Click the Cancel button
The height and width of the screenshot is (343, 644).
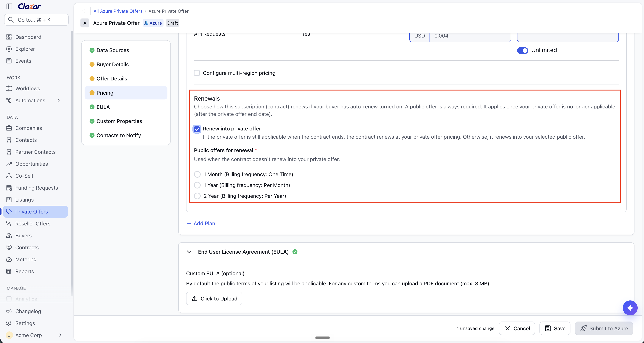(517, 328)
